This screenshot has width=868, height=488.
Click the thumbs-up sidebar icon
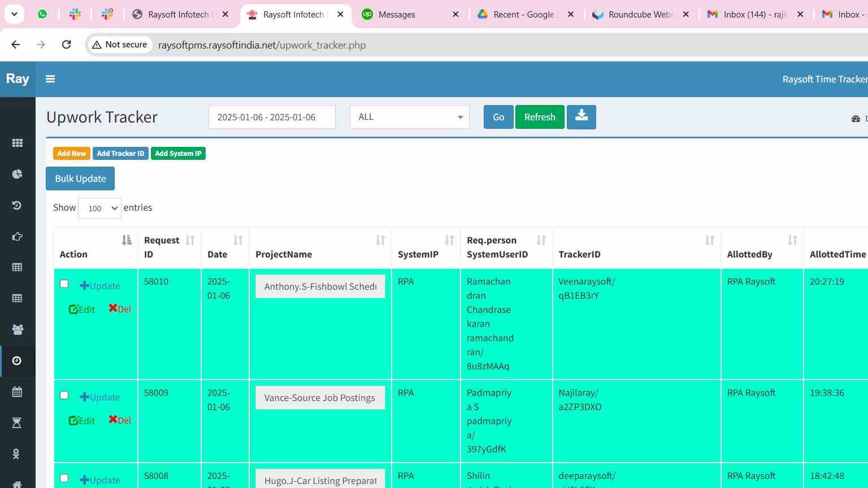[18, 237]
